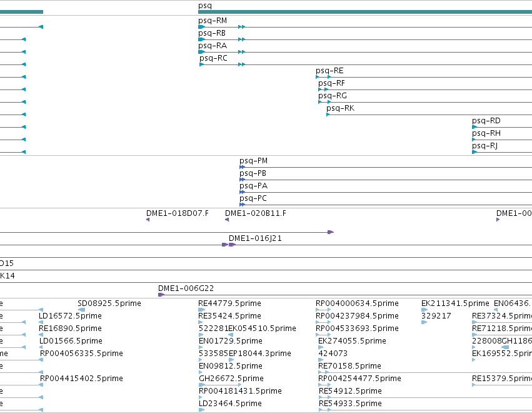This screenshot has height=413, width=532.
Task: Select RP004237984.5prime EST
Action: pyautogui.click(x=357, y=316)
